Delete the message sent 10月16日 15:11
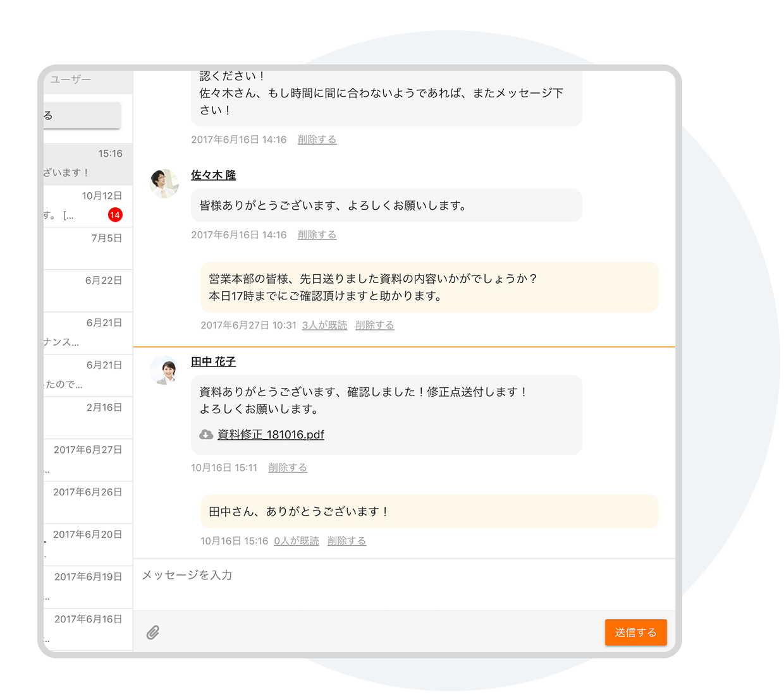The width and height of the screenshot is (784, 695). tap(288, 468)
